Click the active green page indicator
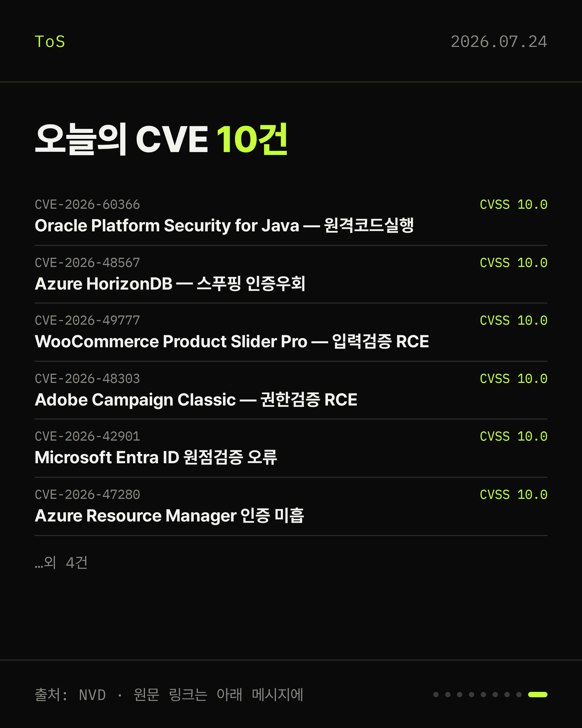 (538, 694)
